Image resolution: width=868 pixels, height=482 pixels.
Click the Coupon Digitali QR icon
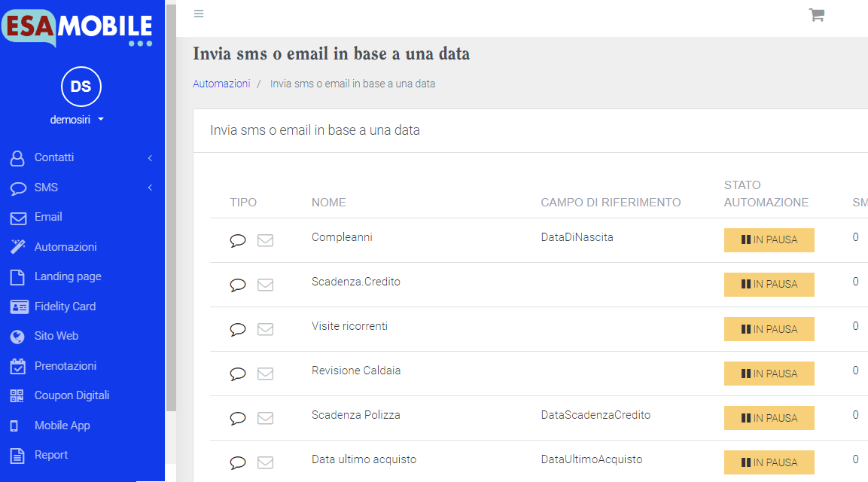[17, 395]
